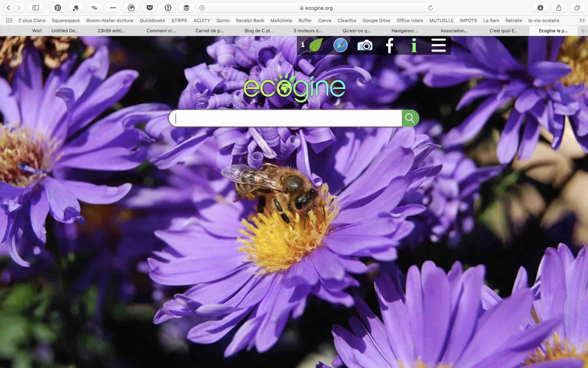Open the Ecogine hamburger menu
588x368 pixels.
(438, 45)
